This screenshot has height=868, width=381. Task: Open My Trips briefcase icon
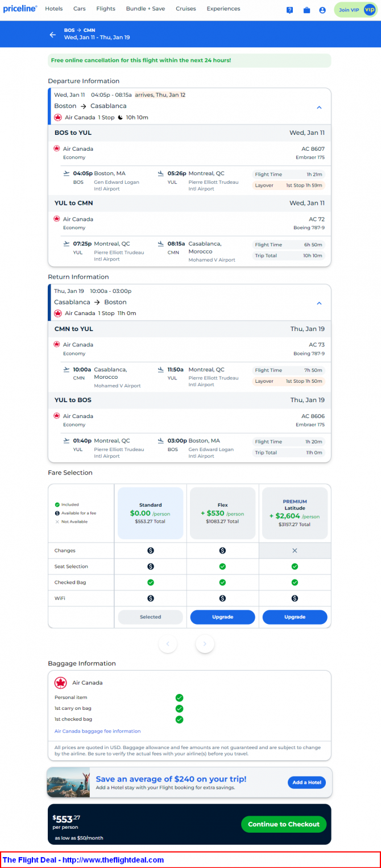coord(307,10)
